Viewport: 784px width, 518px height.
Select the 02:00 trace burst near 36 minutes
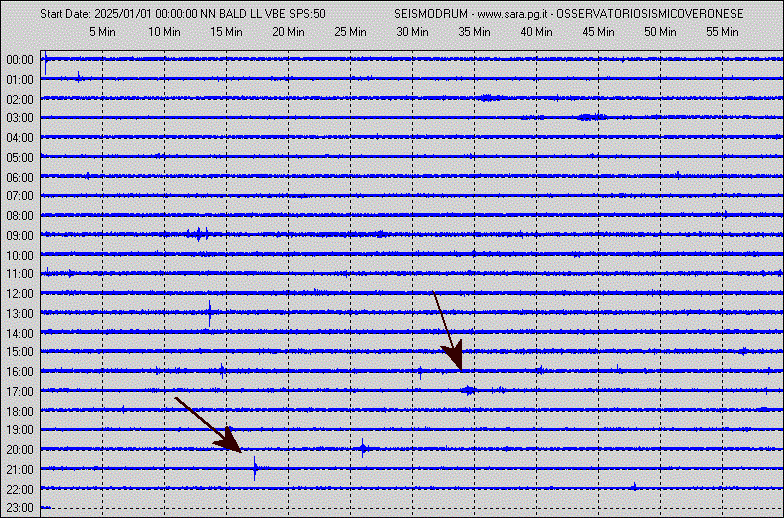pyautogui.click(x=489, y=98)
